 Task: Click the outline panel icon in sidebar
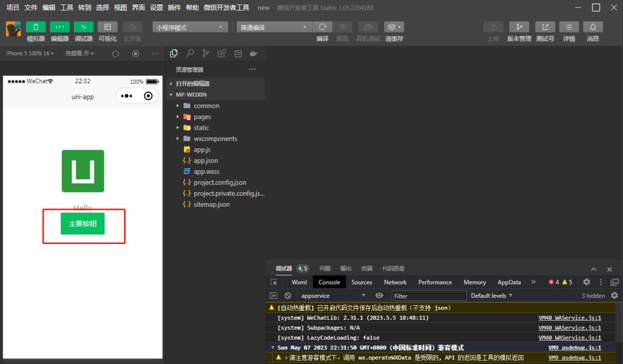point(221,53)
